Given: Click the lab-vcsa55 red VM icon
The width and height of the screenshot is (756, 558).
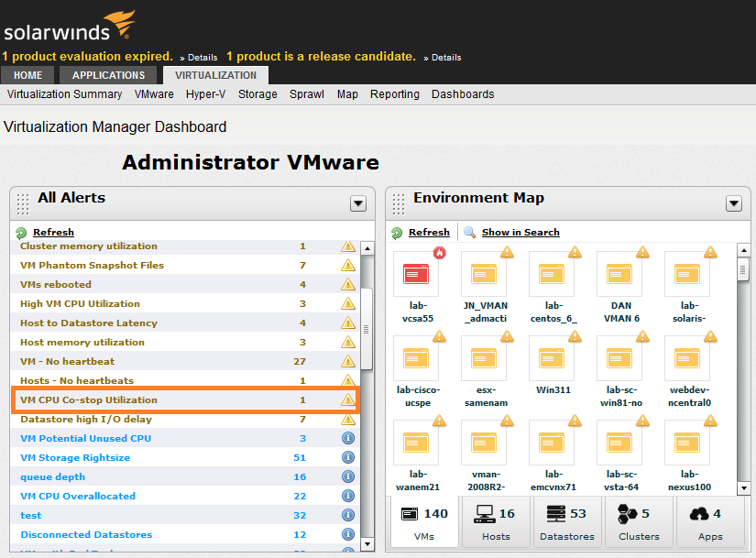Looking at the screenshot, I should (416, 274).
